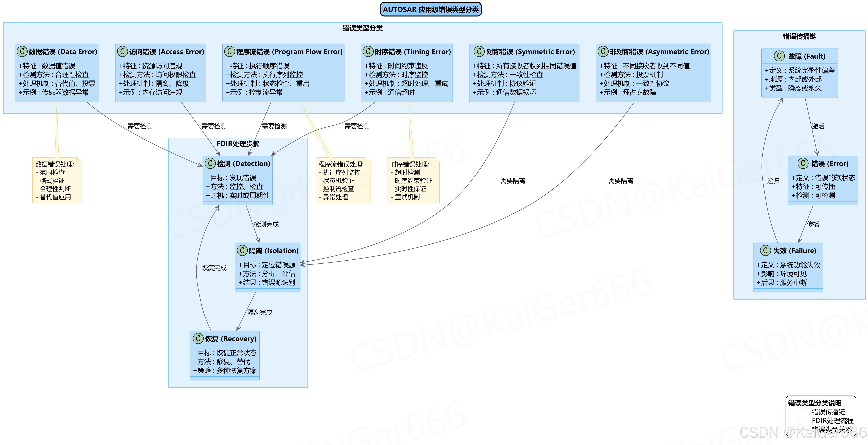Screen dimensions: 868x445
Task: Select attribute +结果 : 错误源识别
Action: coord(267,283)
